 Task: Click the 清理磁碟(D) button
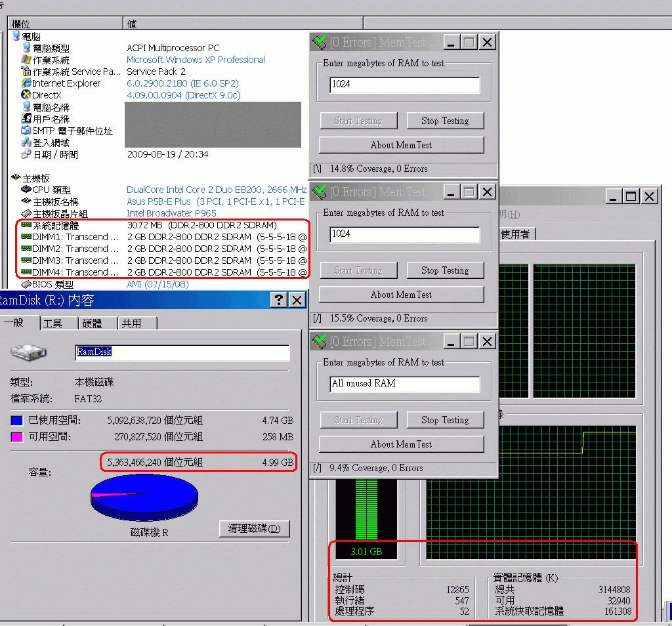254,529
